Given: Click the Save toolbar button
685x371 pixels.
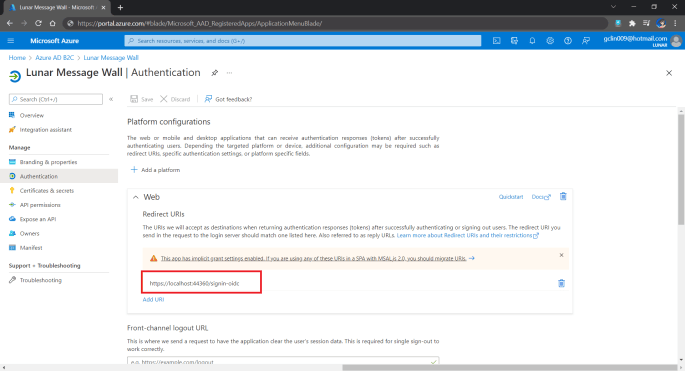Looking at the screenshot, I should pos(142,99).
